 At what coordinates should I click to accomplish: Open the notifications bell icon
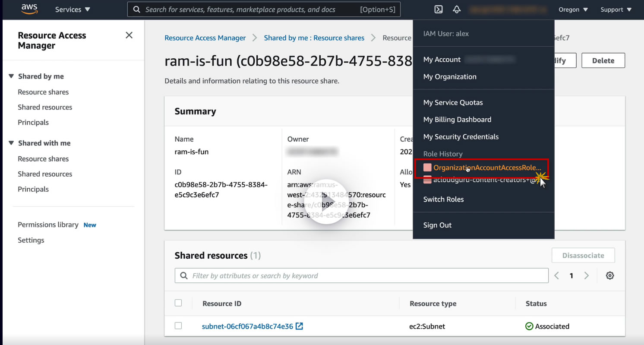(457, 9)
